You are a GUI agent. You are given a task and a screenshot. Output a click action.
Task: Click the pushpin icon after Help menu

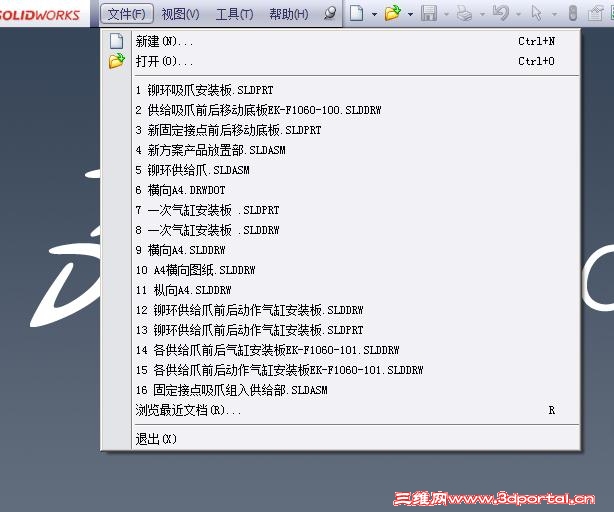(330, 13)
